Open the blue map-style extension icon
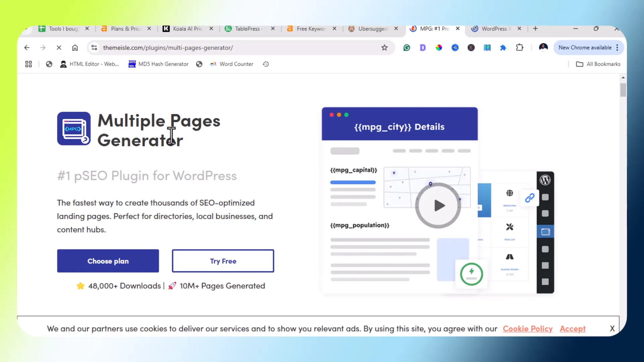 487,48
